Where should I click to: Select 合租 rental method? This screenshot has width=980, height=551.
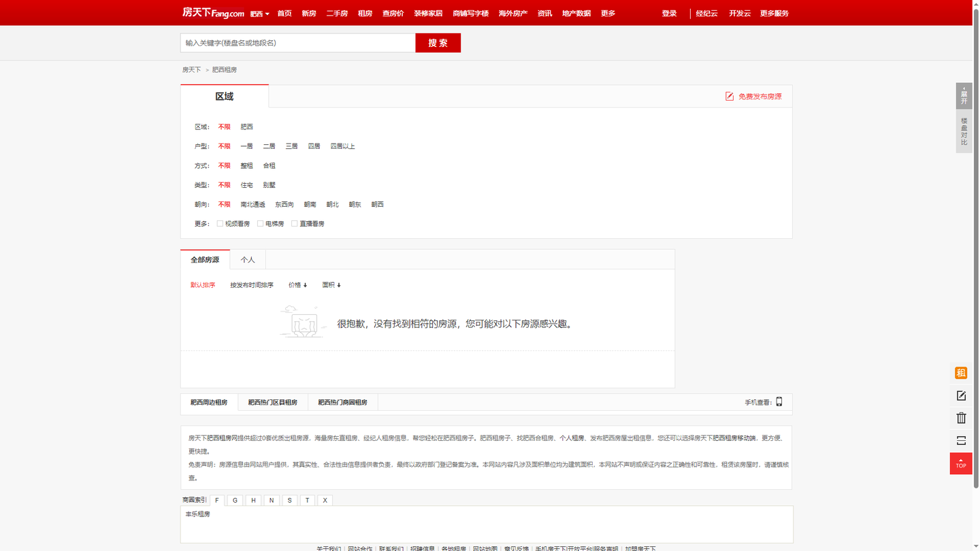click(269, 166)
